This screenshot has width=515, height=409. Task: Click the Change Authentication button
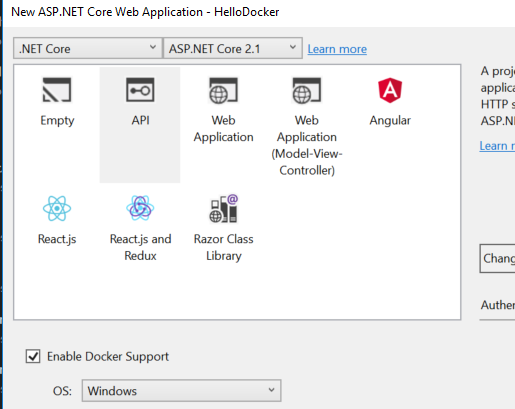pyautogui.click(x=497, y=258)
